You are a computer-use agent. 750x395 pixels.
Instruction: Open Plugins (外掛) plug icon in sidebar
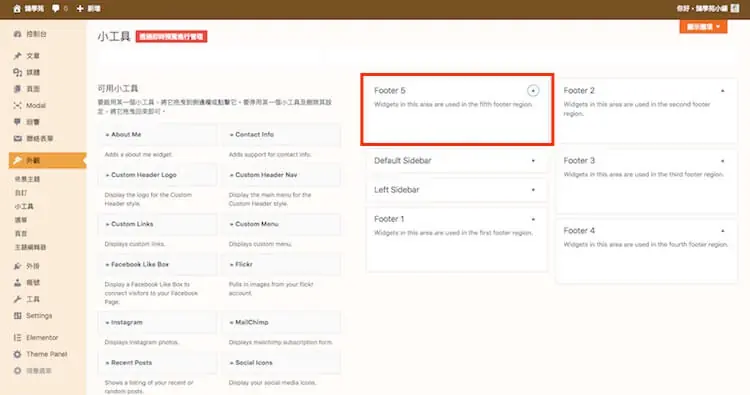pyautogui.click(x=18, y=266)
